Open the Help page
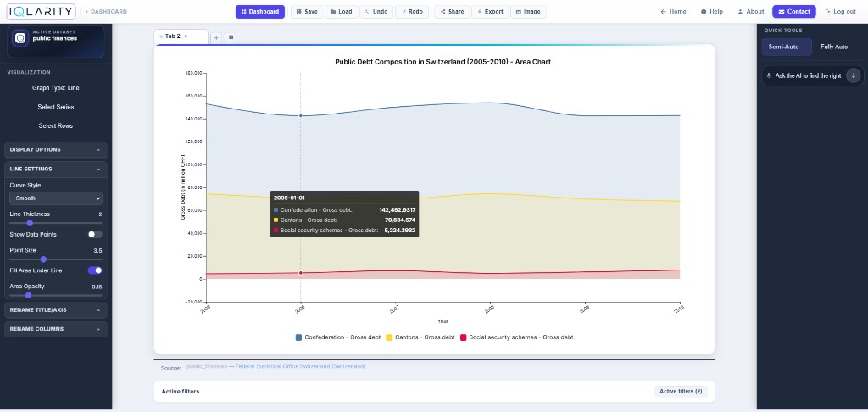868x412 pixels. tap(712, 12)
